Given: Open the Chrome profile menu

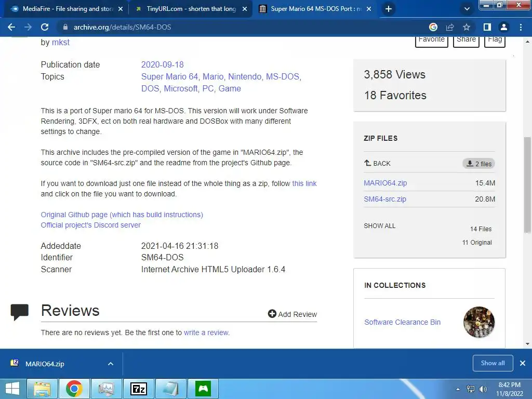Looking at the screenshot, I should [504, 27].
